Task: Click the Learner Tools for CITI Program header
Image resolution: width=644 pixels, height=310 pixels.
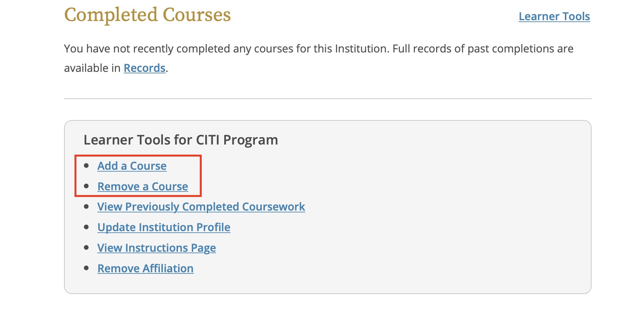Action: [181, 140]
